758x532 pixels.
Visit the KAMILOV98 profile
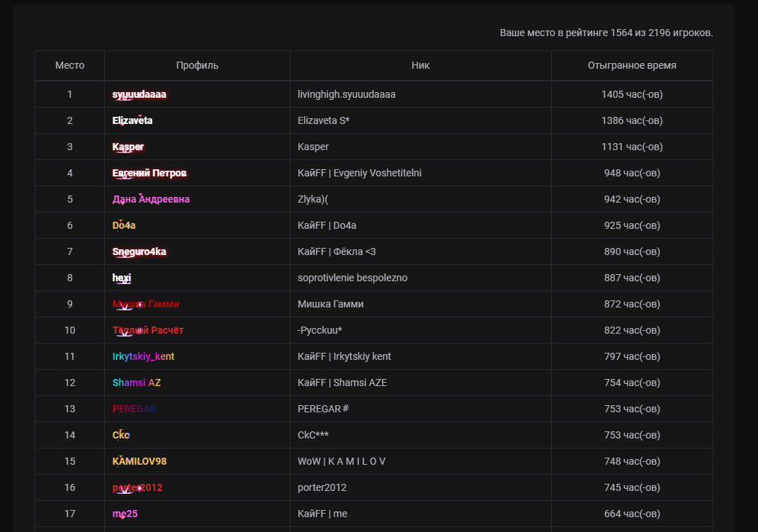[140, 461]
